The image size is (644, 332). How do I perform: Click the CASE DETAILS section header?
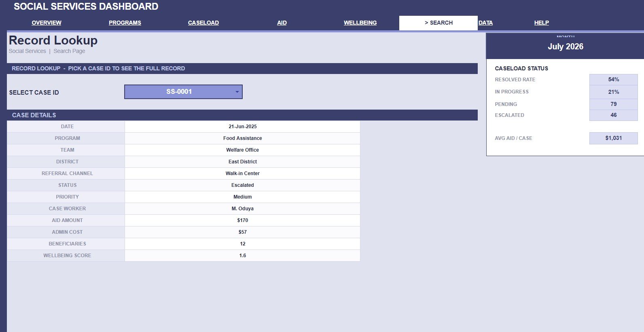[x=242, y=115]
